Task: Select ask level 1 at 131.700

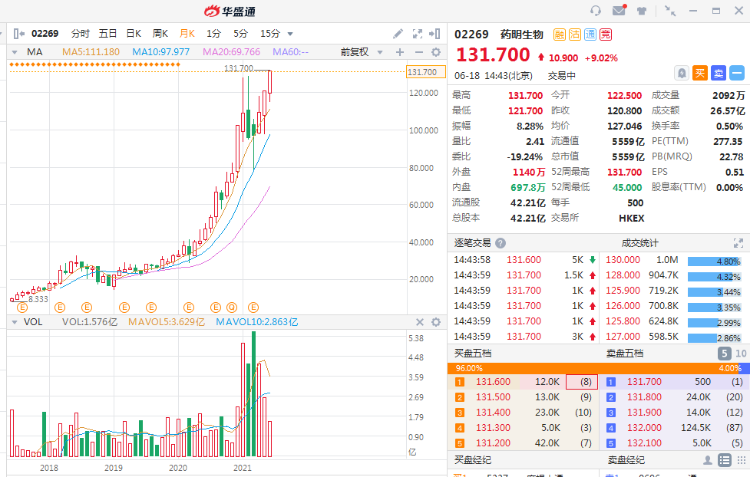Action: 674,382
